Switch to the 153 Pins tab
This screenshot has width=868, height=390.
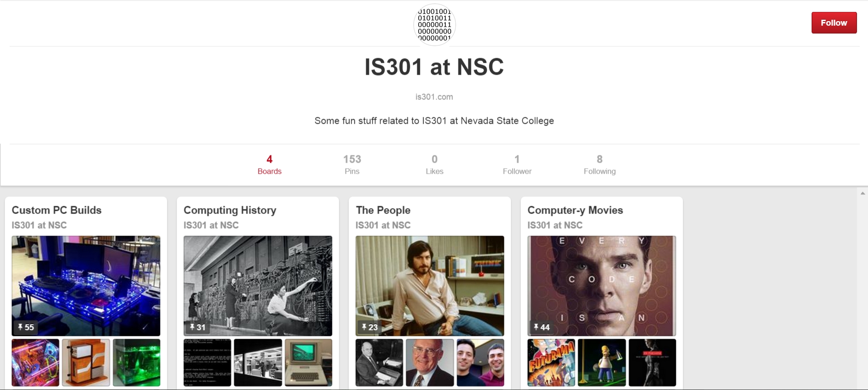(x=352, y=165)
